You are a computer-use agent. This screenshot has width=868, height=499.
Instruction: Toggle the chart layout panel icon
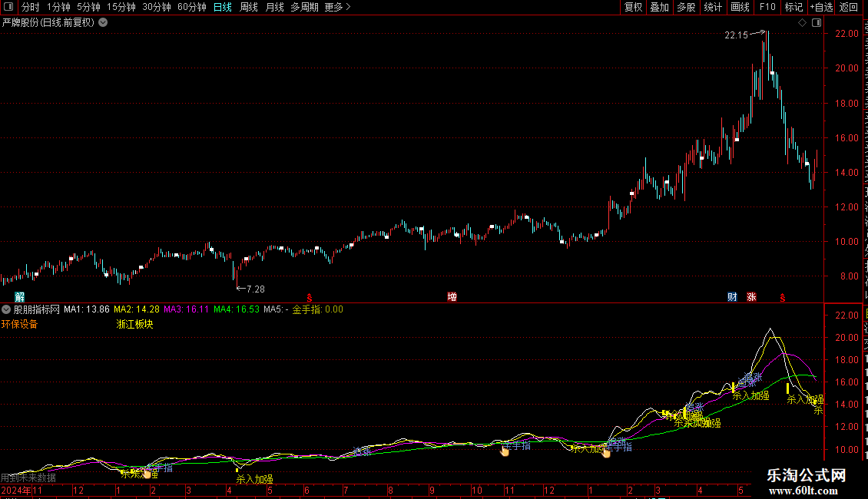tap(817, 23)
